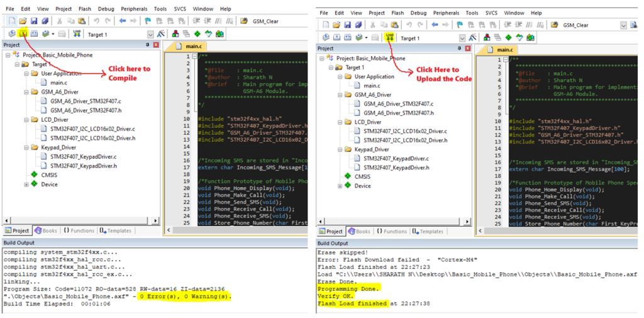
Task: Open Options for Target in right window
Action: click(x=473, y=37)
